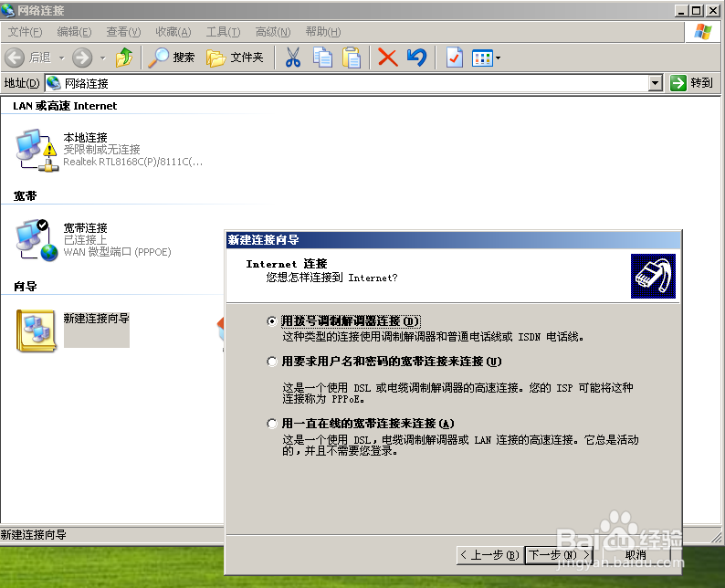Click the 新建连接向导 item label text
The image size is (725, 588).
pyautogui.click(x=96, y=318)
